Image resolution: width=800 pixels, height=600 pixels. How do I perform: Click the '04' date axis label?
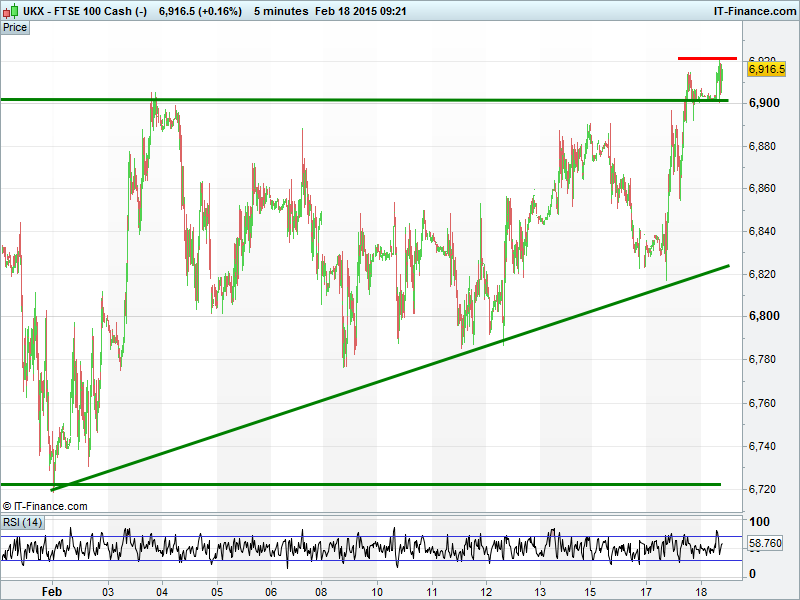tap(162, 592)
